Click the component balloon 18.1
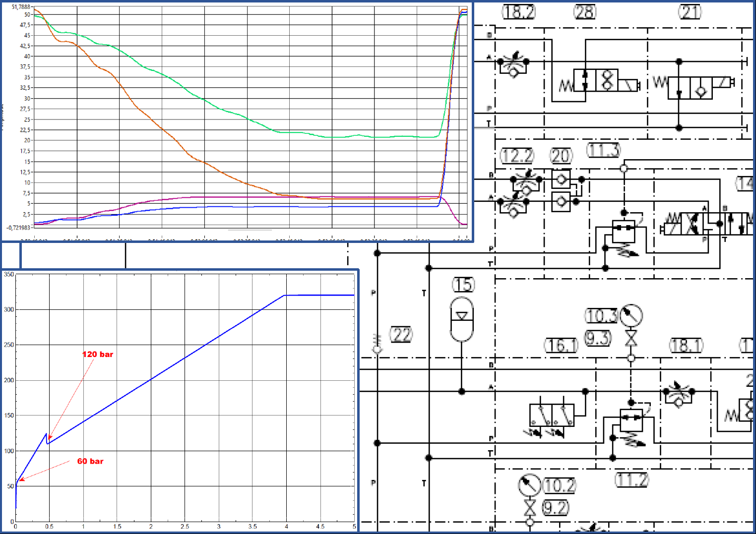 (x=686, y=345)
